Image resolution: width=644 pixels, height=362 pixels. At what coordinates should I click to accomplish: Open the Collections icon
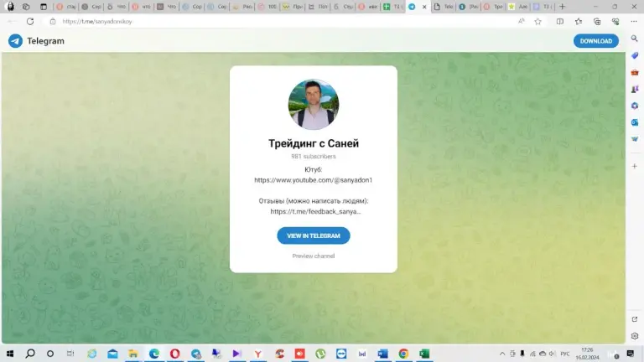tap(597, 21)
